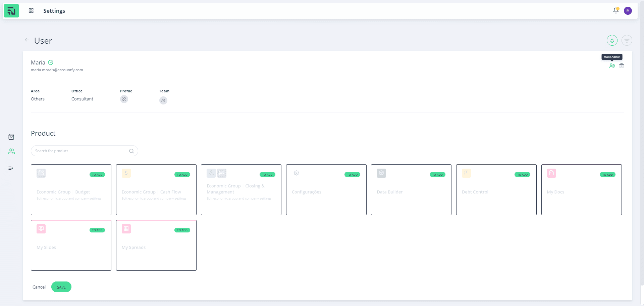The image size is (644, 306).
Task: Click Closing & Management hierarchy icon
Action: [x=211, y=173]
